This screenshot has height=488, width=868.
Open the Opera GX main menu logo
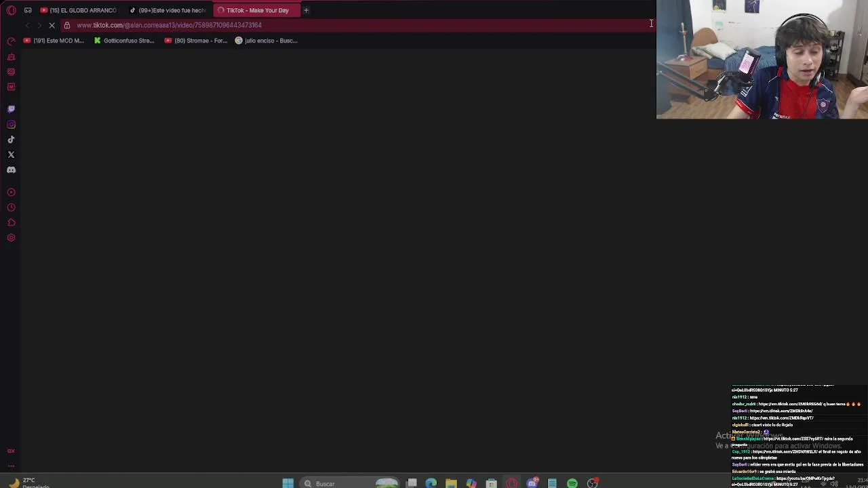click(11, 10)
